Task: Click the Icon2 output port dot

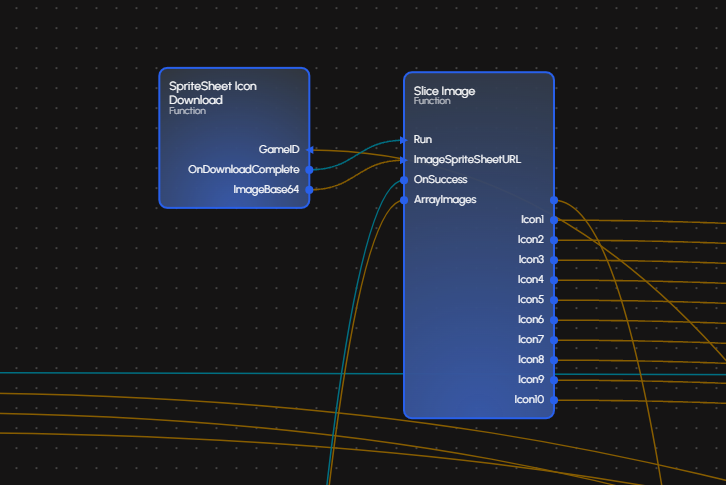Action: pyautogui.click(x=554, y=240)
